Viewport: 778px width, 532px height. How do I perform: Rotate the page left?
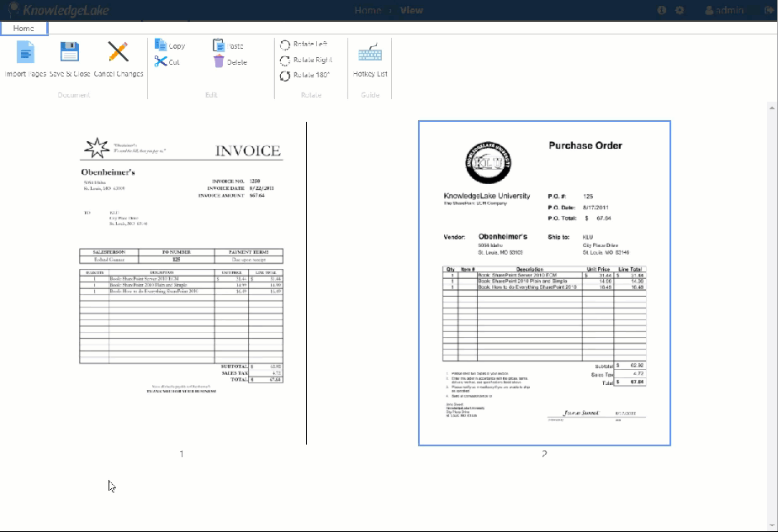[304, 45]
